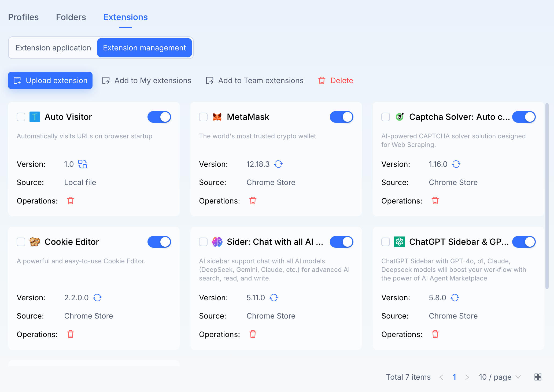Viewport: 554px width, 392px height.
Task: Disable the ChatGPT Sidebar toggle switch
Action: click(524, 242)
